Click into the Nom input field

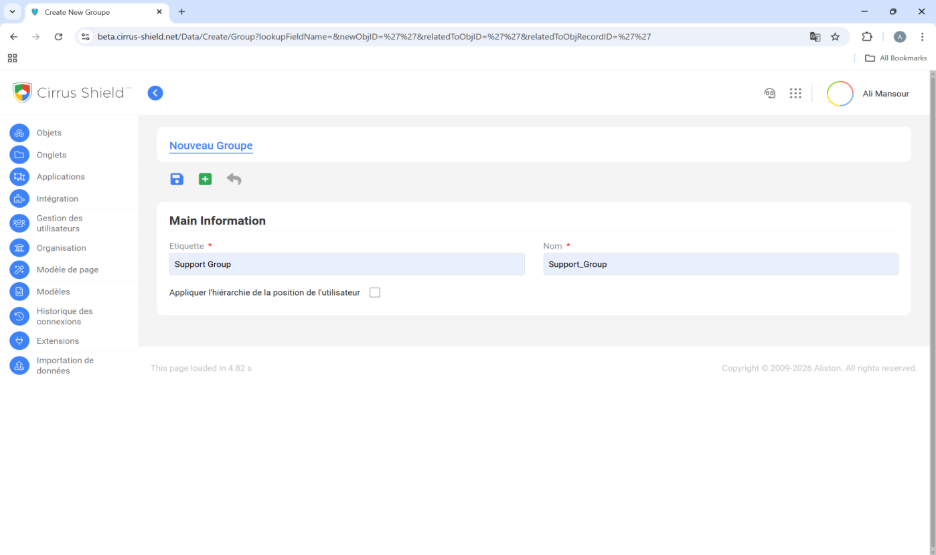point(720,264)
